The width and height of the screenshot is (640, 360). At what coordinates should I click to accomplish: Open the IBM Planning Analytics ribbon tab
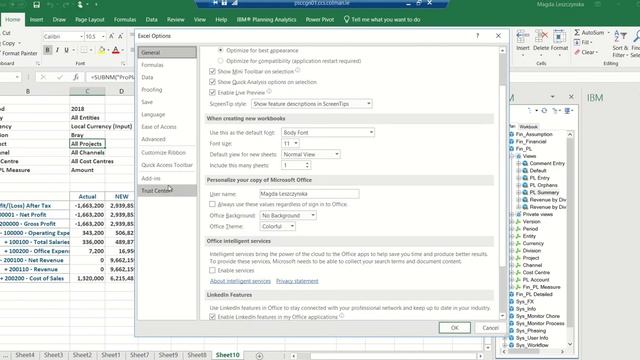pos(266,19)
